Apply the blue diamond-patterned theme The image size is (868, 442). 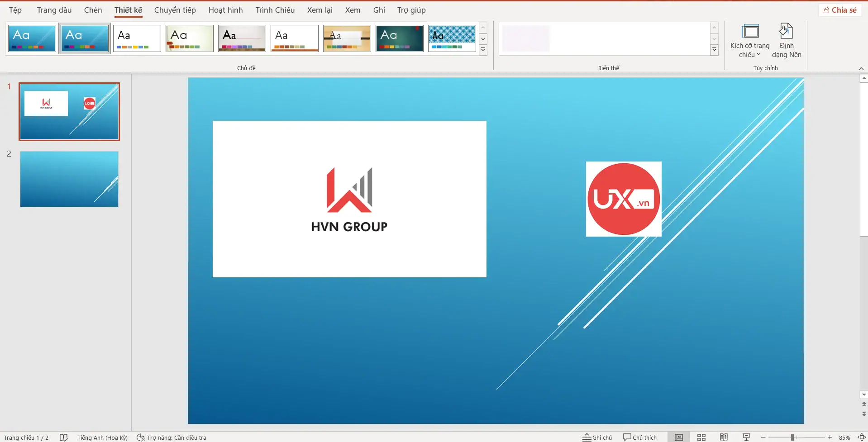click(x=452, y=38)
